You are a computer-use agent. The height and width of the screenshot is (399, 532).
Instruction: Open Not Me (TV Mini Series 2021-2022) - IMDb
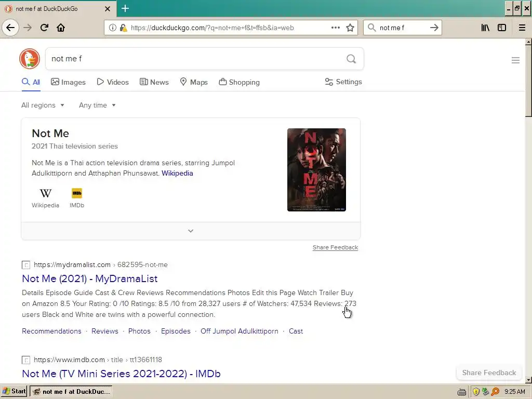click(121, 374)
